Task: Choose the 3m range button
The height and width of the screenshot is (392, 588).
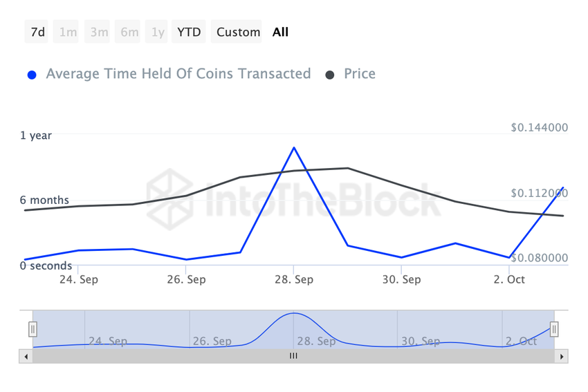Action: (x=98, y=32)
